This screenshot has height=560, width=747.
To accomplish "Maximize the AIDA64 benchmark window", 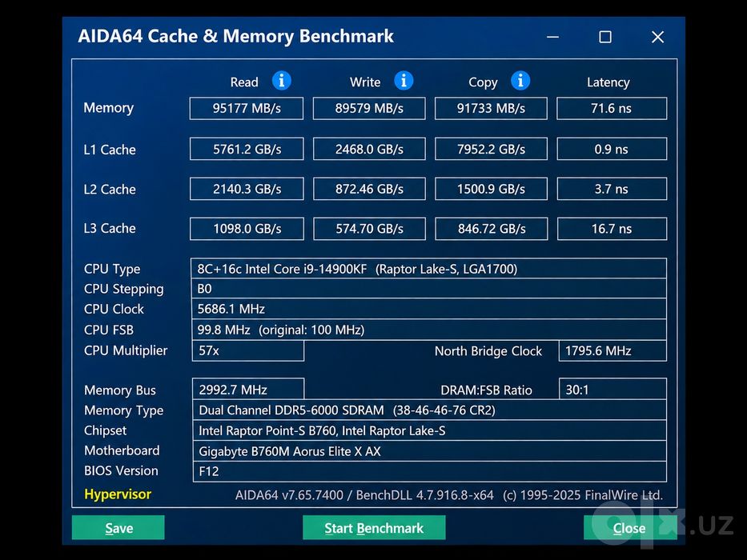I will (x=605, y=37).
